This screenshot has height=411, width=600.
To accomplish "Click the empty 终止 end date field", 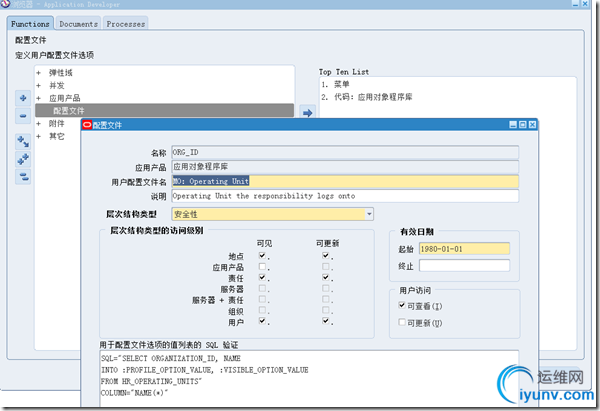I will [x=464, y=265].
